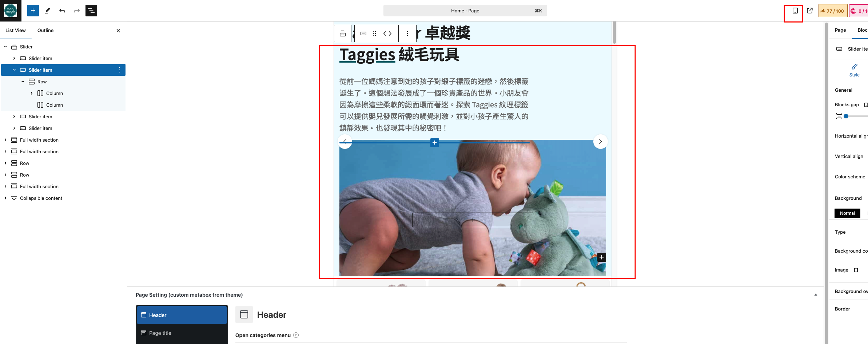
Task: Undo the last change
Action: click(62, 11)
